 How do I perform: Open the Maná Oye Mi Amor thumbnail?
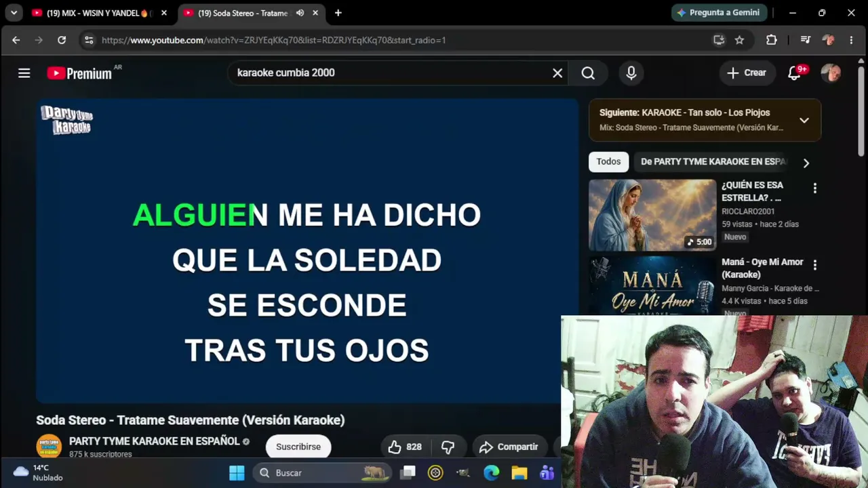tap(652, 285)
